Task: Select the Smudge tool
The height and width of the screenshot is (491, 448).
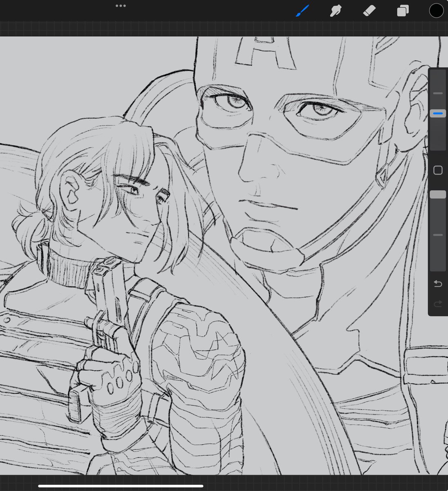Action: click(336, 11)
